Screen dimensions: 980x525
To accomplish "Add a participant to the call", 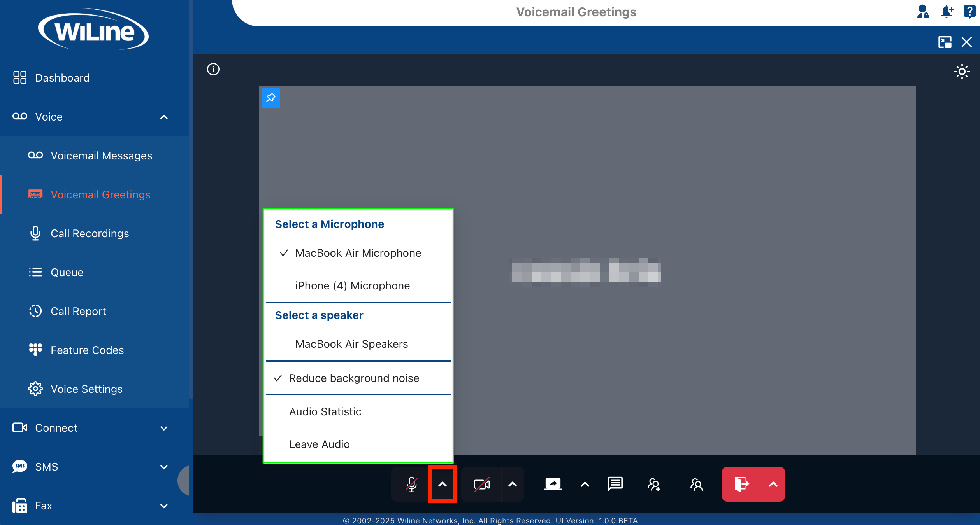I will (x=653, y=484).
